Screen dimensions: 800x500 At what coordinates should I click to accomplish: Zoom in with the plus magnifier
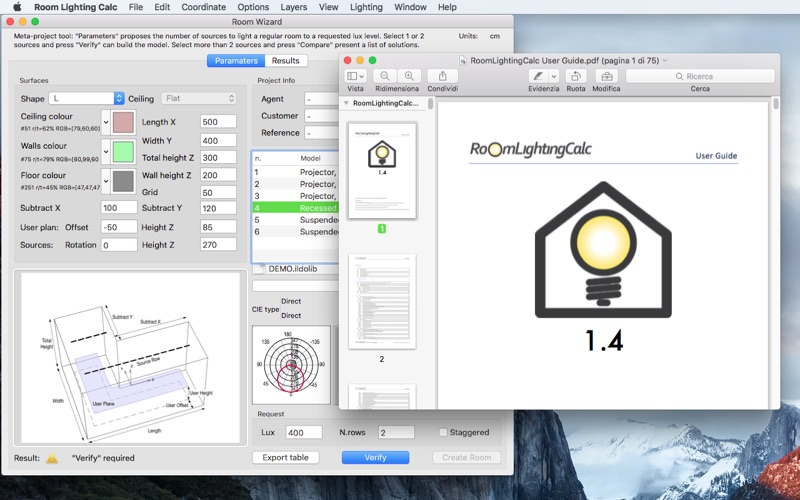point(409,76)
